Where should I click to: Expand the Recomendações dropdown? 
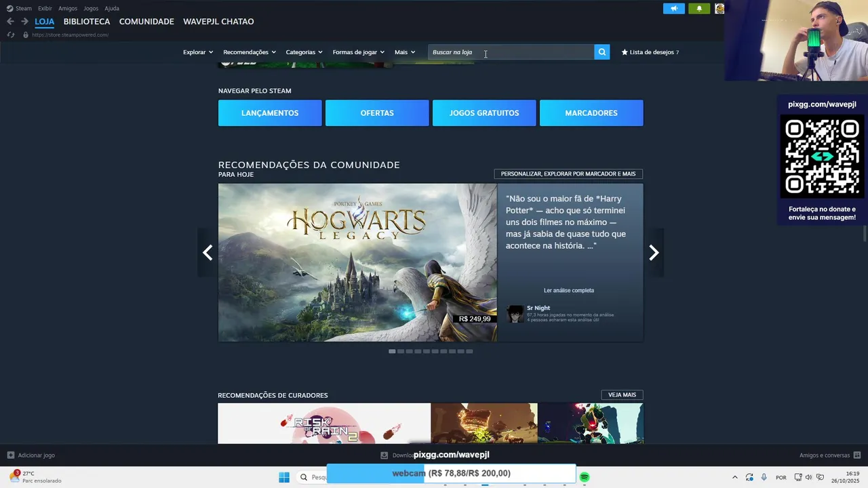click(250, 52)
